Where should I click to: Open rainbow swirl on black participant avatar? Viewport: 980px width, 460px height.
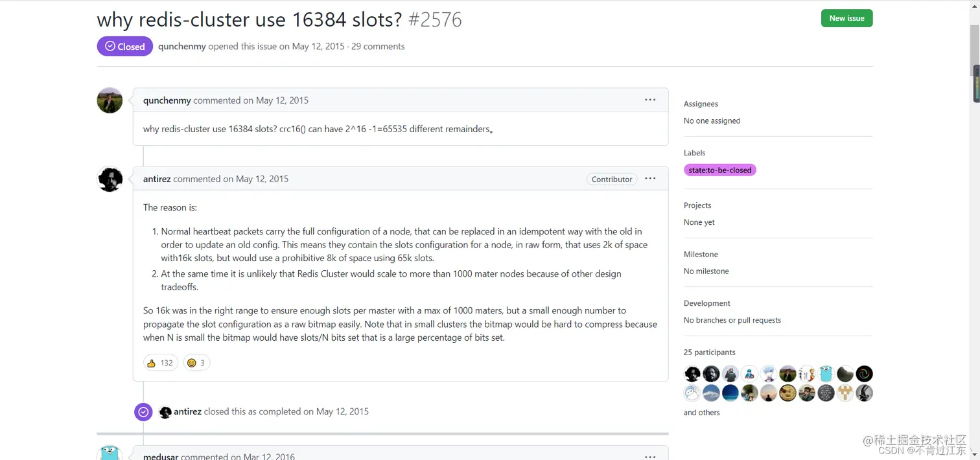click(864, 374)
